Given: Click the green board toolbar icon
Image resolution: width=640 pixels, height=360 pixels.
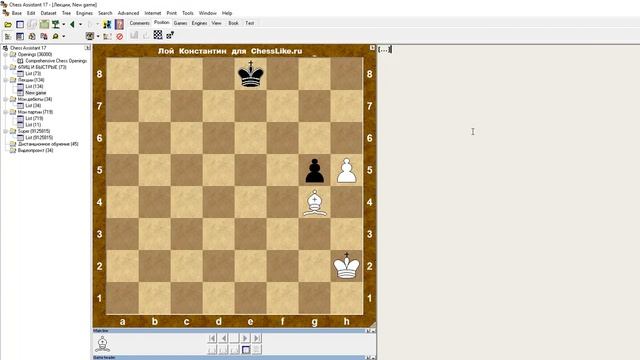Looking at the screenshot, I should pos(44,24).
